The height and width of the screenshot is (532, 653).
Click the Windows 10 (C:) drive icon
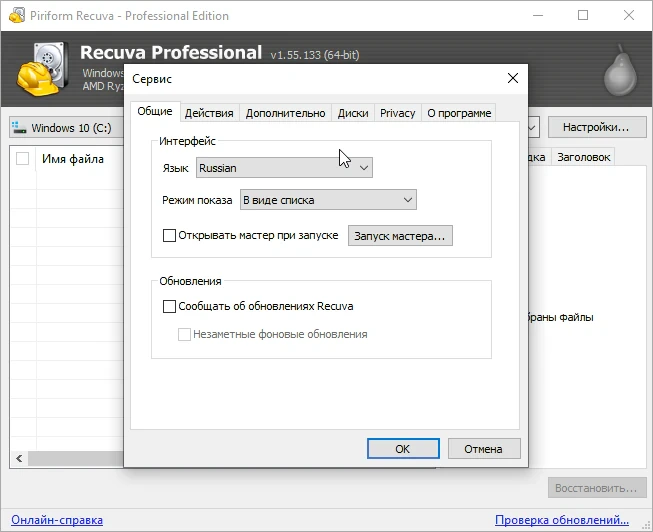(x=19, y=127)
